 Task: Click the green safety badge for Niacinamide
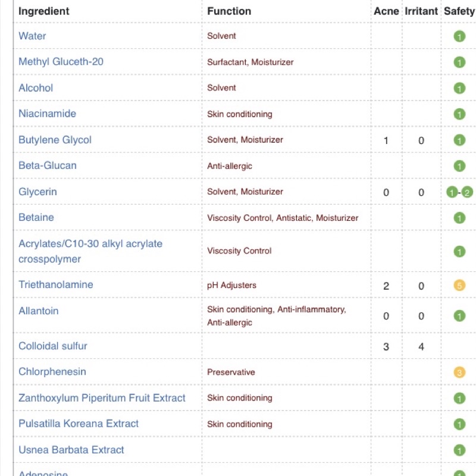[459, 114]
